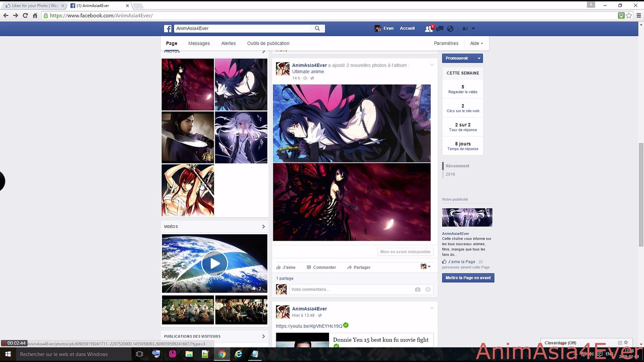Open the animated animals video thumbnail
The width and height of the screenshot is (644, 362).
188,310
